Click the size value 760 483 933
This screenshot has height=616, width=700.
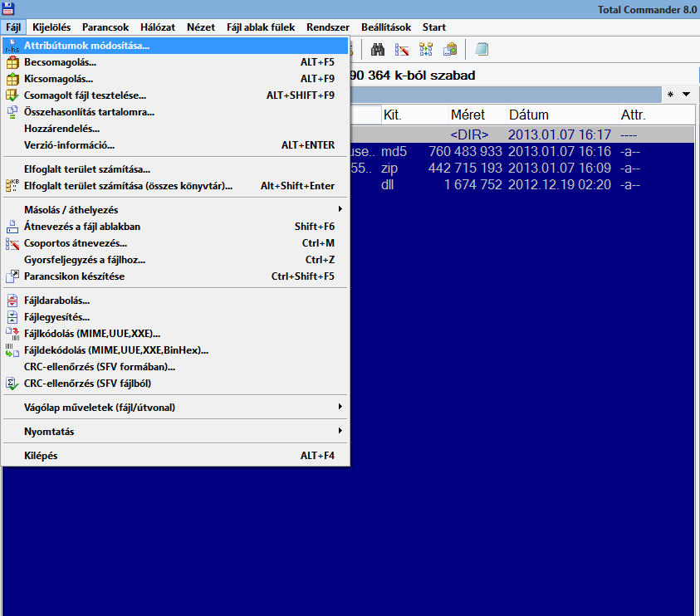(x=465, y=151)
